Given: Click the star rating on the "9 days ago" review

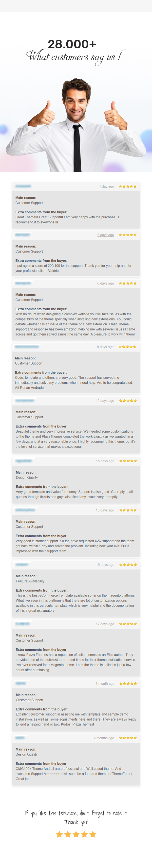Looking at the screenshot, I should click(127, 347).
